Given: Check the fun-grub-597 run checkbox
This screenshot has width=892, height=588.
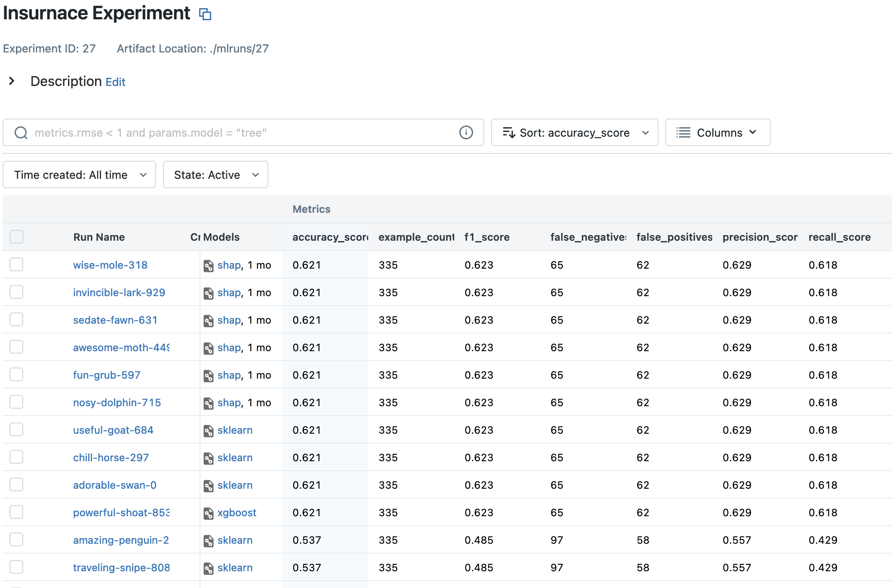Looking at the screenshot, I should [x=17, y=374].
